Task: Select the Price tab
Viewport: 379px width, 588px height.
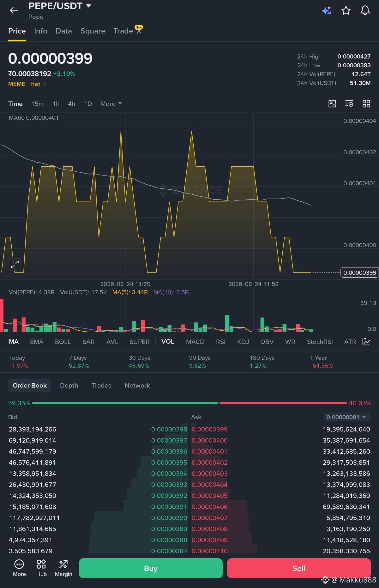Action: coord(17,31)
